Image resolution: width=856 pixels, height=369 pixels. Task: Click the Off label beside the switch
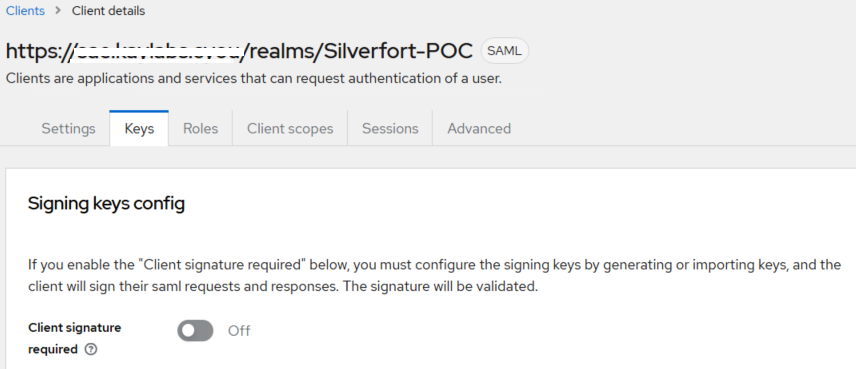click(239, 331)
